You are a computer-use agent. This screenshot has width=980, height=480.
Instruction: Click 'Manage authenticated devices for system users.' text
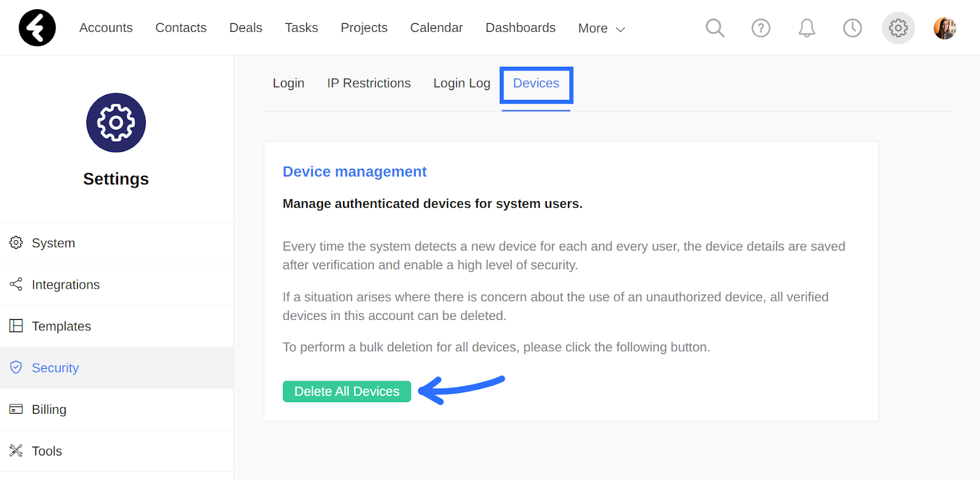[432, 204]
